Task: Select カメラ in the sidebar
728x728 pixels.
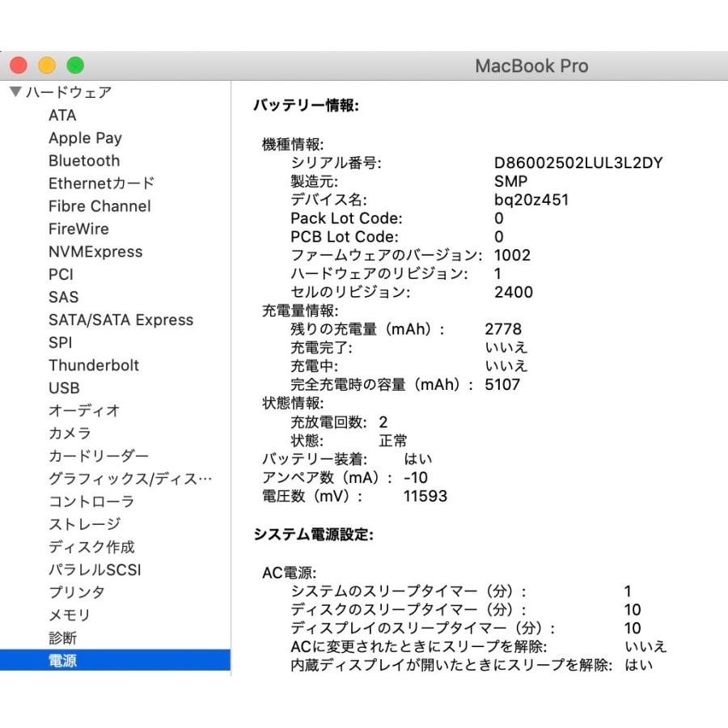Action: pyautogui.click(x=70, y=434)
